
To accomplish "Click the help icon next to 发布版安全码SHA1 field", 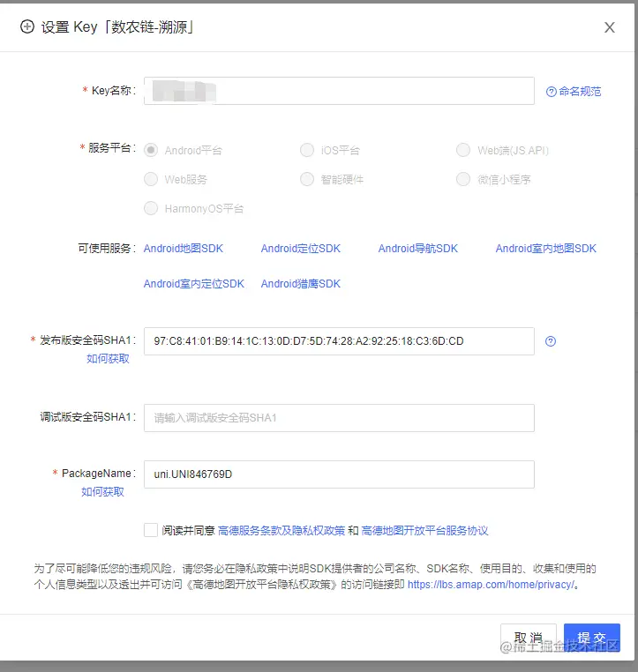I will coord(551,341).
